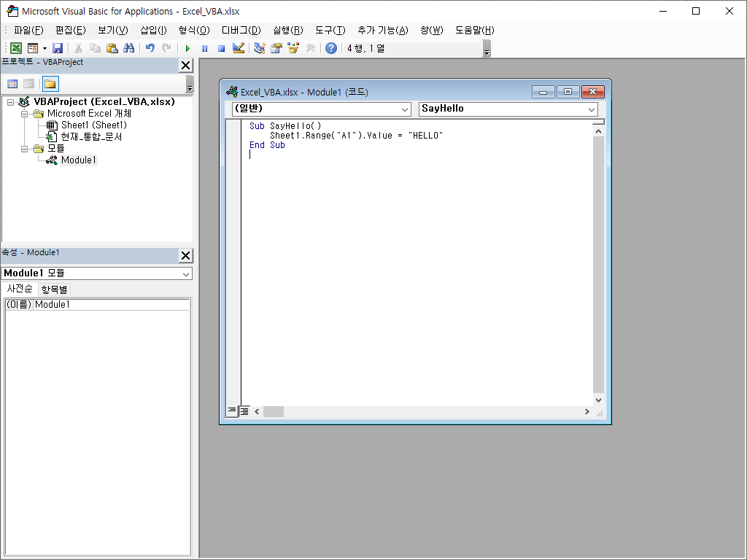Select Sheet1 (Sheet1) in project tree
Viewport: 747px width, 560px height.
click(93, 125)
